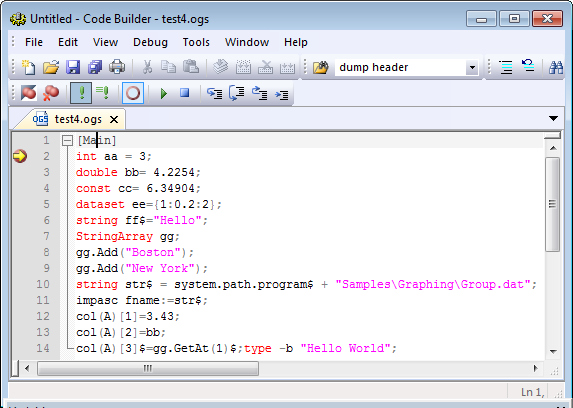
Task: Toggle the green exclamation Execute button
Action: pos(81,93)
